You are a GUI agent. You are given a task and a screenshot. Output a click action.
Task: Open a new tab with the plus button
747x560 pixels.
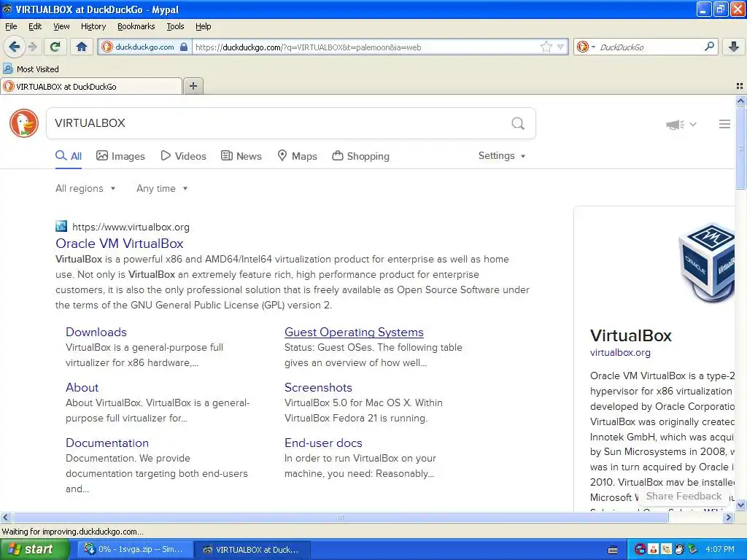pyautogui.click(x=193, y=86)
